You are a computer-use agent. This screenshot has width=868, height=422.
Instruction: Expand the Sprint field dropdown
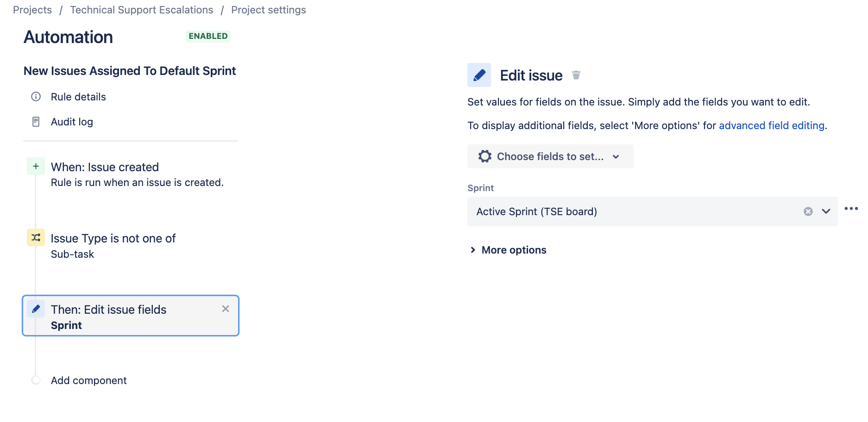(825, 211)
